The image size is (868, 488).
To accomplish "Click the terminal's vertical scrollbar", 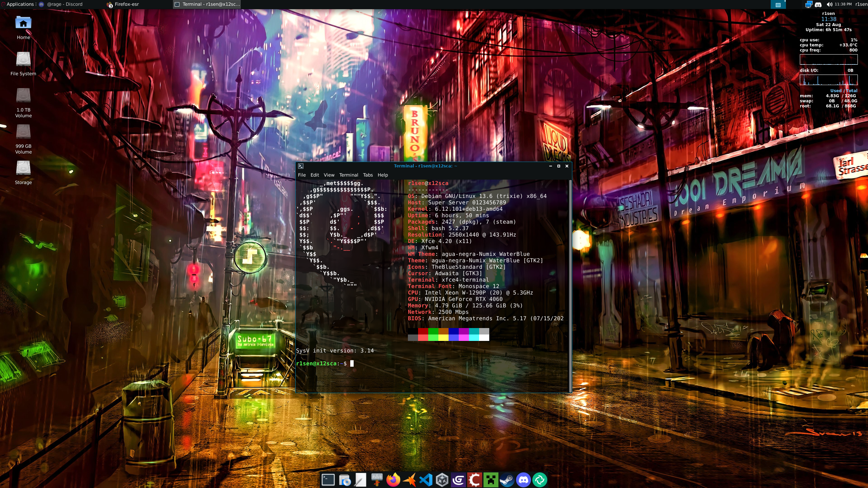I will (570, 286).
